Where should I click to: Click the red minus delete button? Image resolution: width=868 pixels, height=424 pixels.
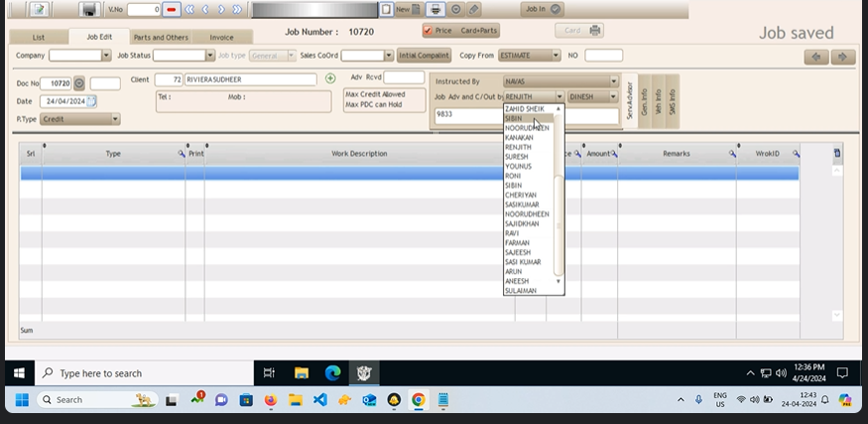[172, 9]
